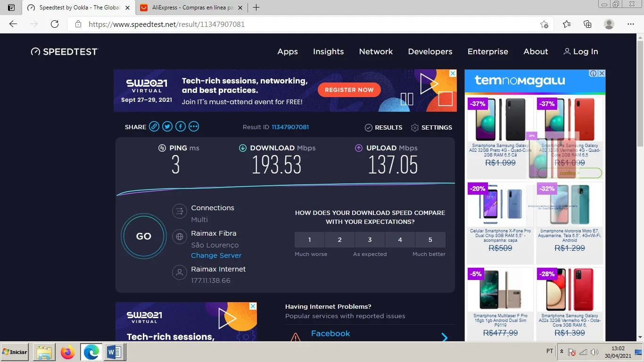This screenshot has width=644, height=362.
Task: Open the Multilaser F Pro product ad
Action: 501,304
